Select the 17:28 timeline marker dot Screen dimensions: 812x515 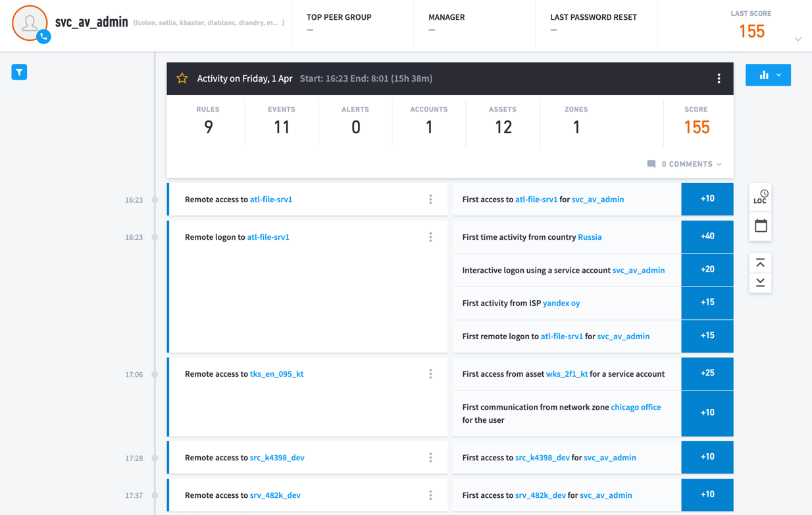(155, 458)
